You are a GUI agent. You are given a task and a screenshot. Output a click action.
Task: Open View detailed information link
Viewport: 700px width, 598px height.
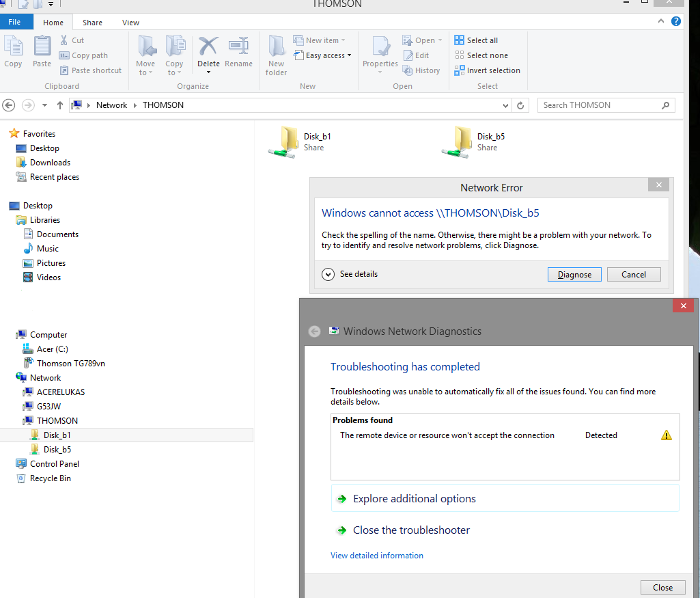(377, 556)
